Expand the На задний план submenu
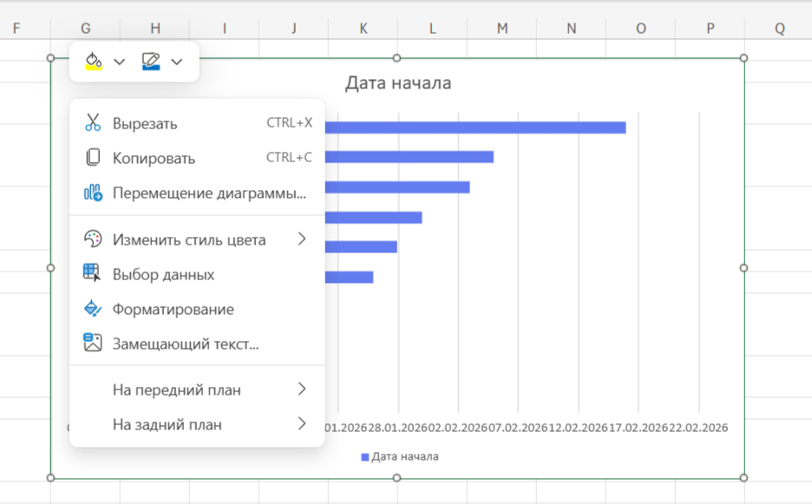Screen dimensions: 812x504 (302, 424)
